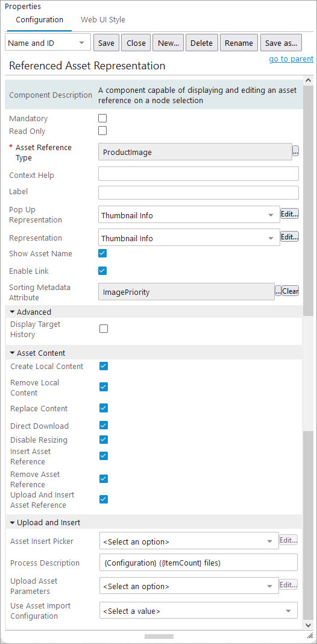Click into the Context Help field
Image resolution: width=317 pixels, height=644 pixels.
[x=198, y=174]
